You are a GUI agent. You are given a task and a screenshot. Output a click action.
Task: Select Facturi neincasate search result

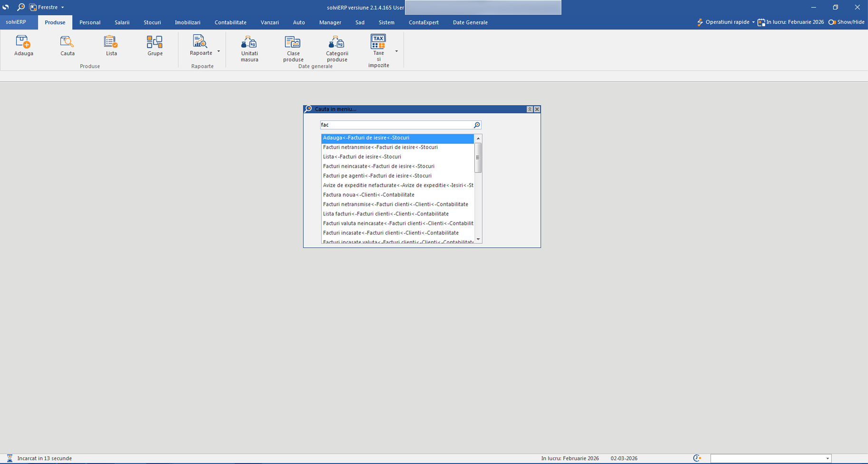(x=378, y=166)
